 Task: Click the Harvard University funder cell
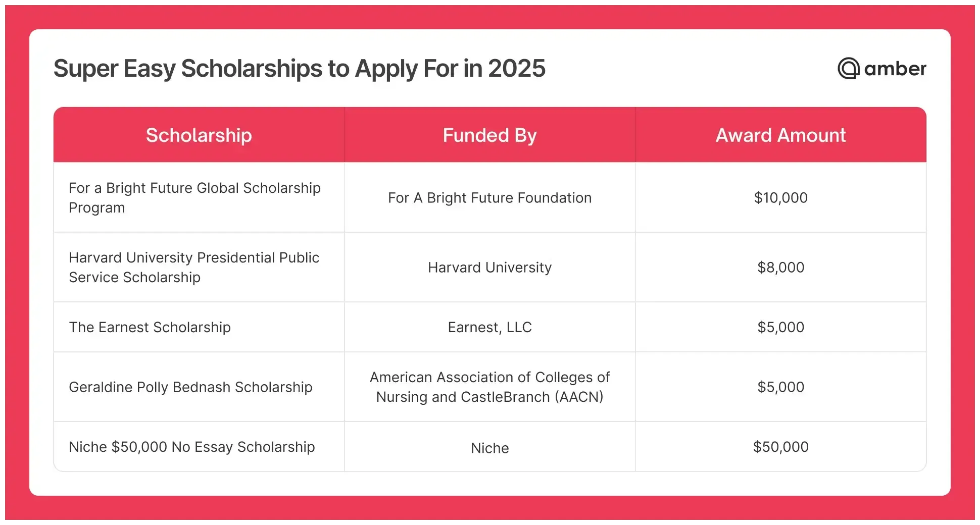tap(489, 268)
